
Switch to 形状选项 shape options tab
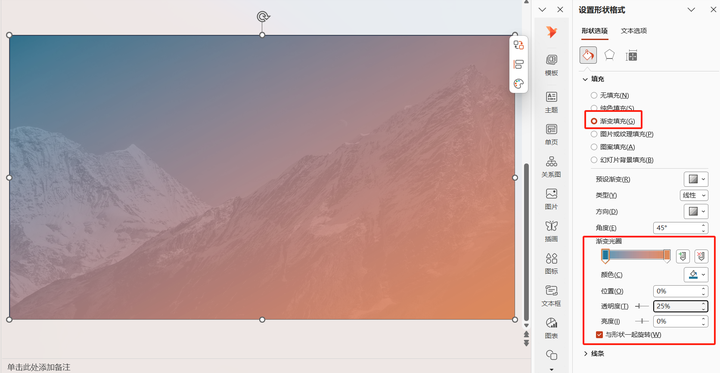[x=594, y=31]
